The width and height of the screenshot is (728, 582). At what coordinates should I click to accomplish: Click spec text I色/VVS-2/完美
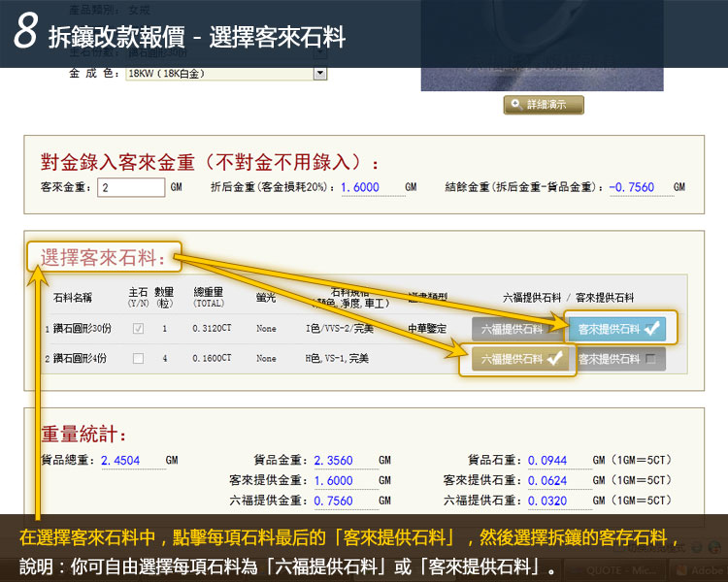pyautogui.click(x=340, y=329)
